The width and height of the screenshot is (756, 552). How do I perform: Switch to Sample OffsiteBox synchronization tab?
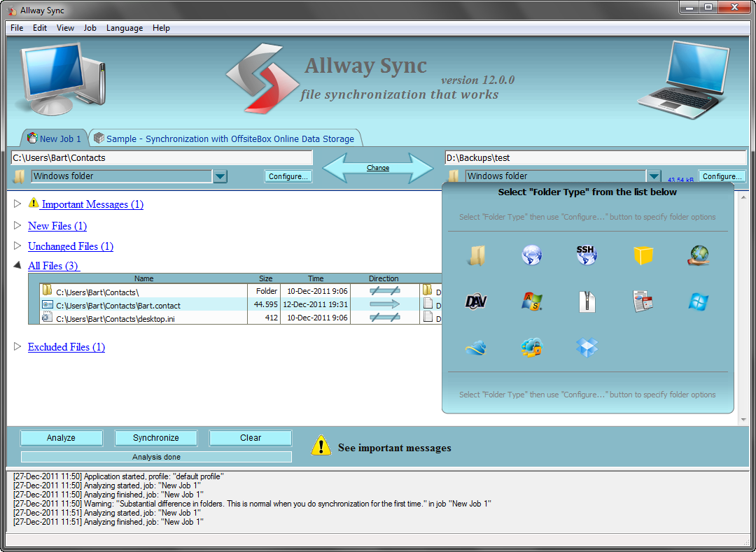click(x=225, y=139)
